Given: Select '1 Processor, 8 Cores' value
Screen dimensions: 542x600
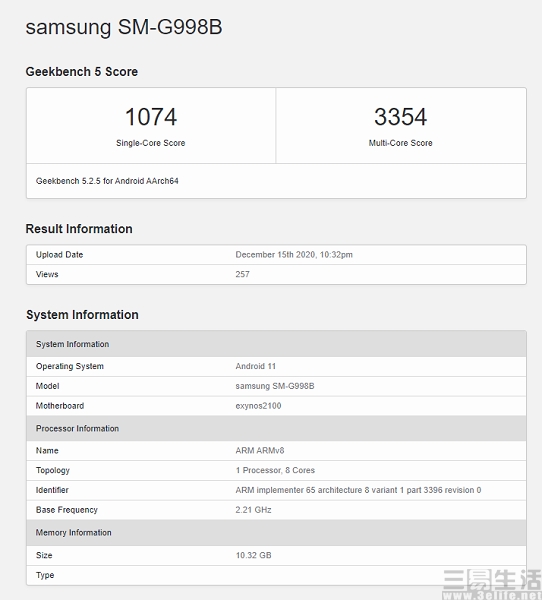Looking at the screenshot, I should pyautogui.click(x=275, y=470).
